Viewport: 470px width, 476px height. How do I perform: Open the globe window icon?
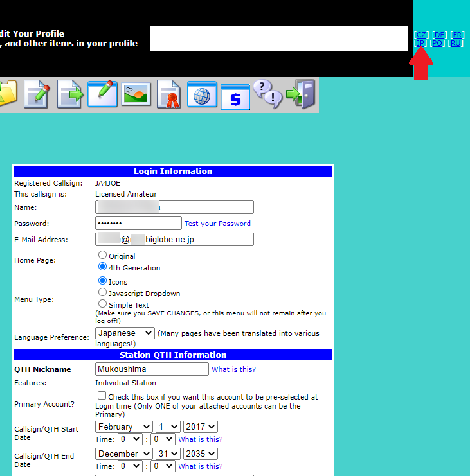click(202, 94)
